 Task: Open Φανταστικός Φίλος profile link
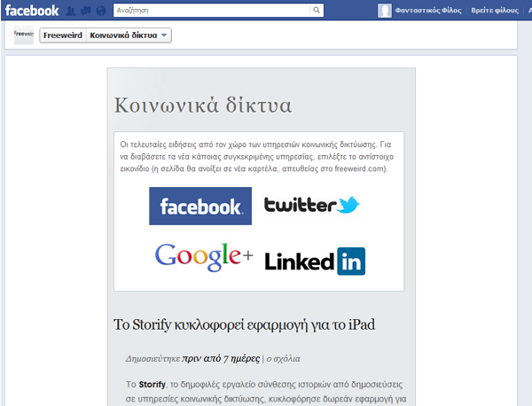(428, 11)
